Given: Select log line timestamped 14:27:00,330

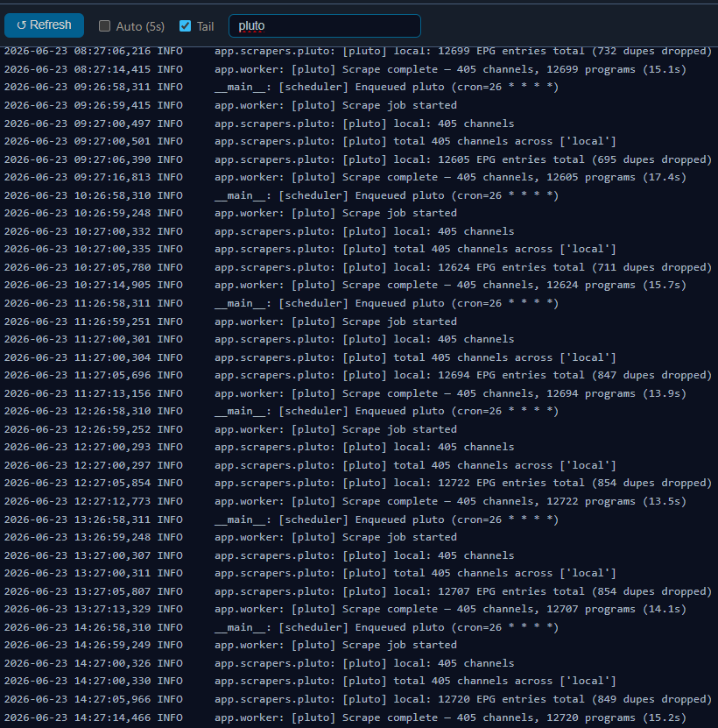Looking at the screenshot, I should tap(310, 681).
